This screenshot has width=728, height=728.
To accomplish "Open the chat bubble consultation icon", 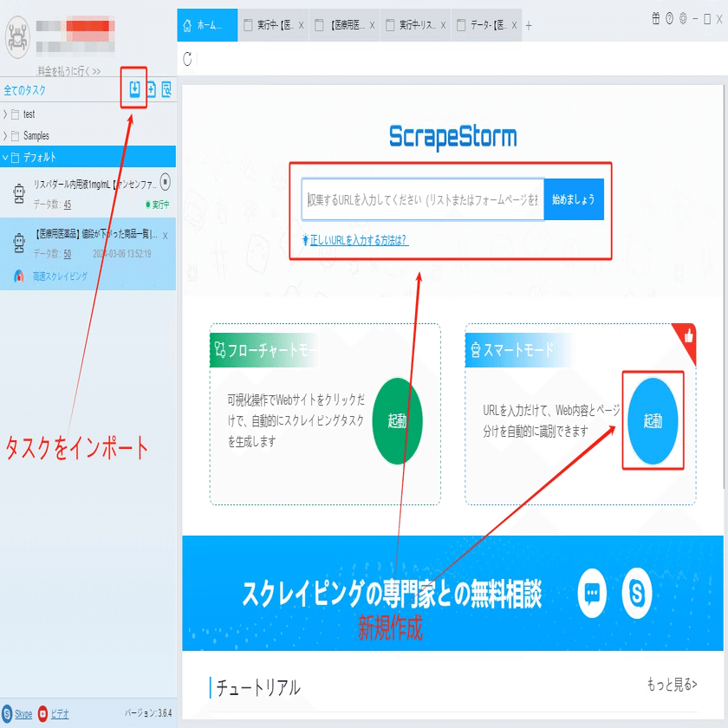I will pos(592,593).
